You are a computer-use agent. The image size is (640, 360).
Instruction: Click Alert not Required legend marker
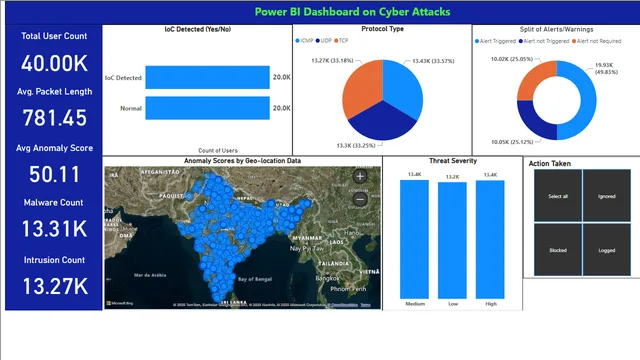[574, 41]
